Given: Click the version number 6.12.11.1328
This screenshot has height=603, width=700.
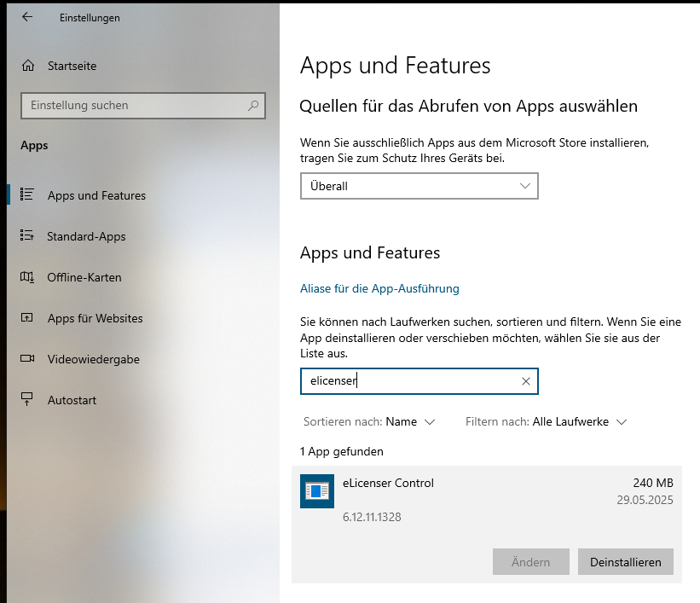Looking at the screenshot, I should [372, 517].
